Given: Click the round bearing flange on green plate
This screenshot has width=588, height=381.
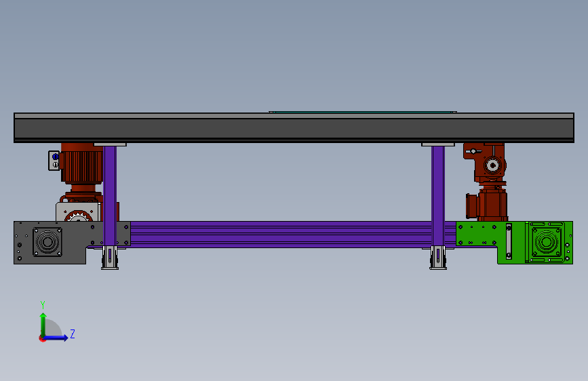Looking at the screenshot, I should pos(546,242).
